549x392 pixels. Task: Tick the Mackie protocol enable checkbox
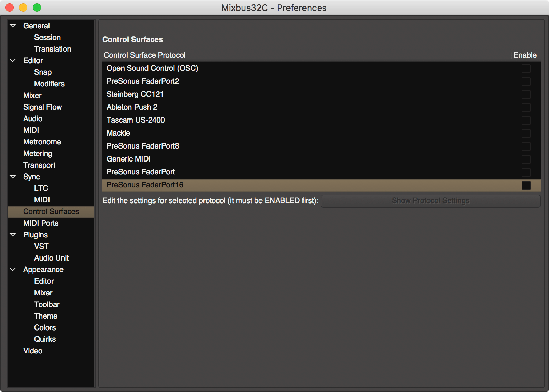526,133
